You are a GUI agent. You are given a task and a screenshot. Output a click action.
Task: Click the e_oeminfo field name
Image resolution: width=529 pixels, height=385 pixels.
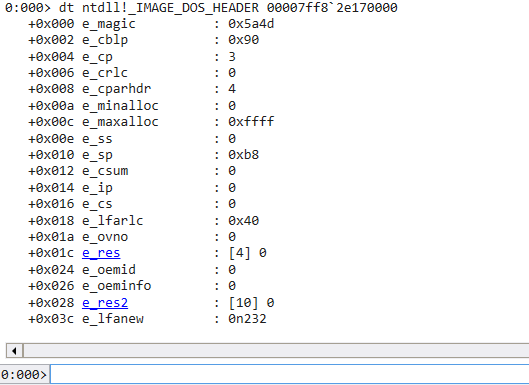tap(116, 286)
